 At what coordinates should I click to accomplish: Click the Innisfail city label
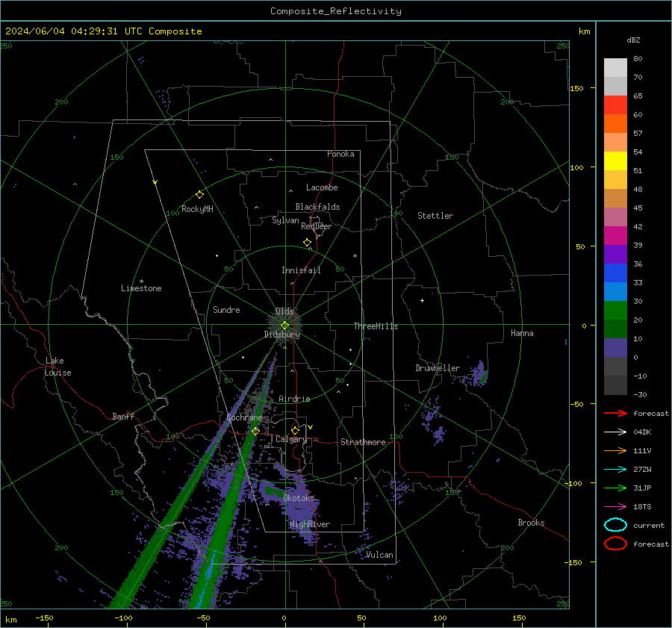[301, 270]
